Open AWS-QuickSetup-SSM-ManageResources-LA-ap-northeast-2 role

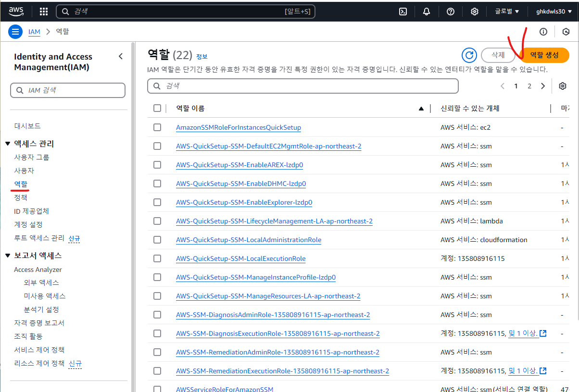pos(268,296)
